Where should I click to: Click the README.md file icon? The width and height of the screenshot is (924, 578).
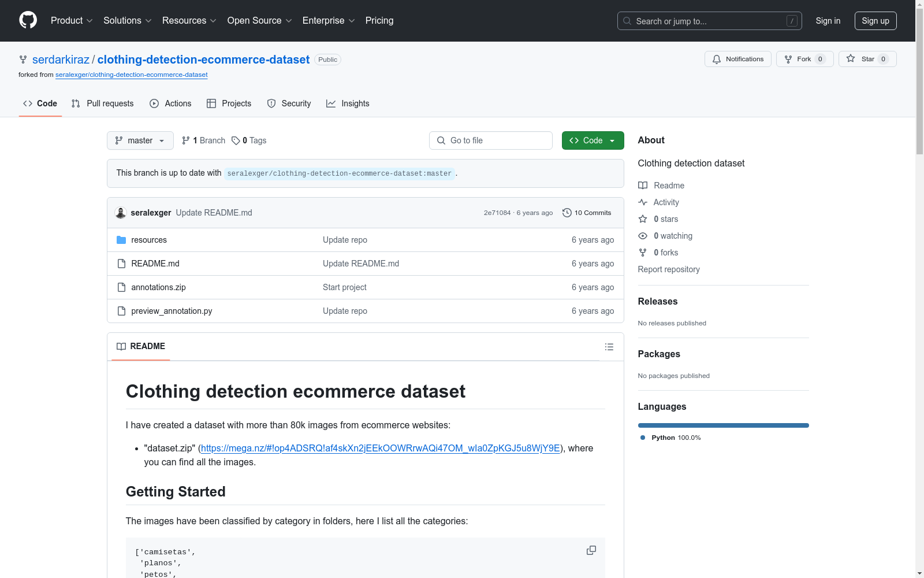pos(121,264)
